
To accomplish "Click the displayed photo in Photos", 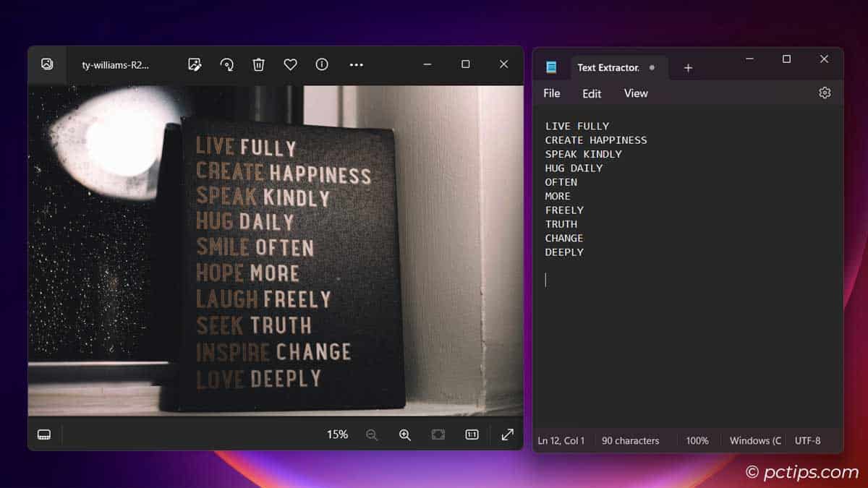I will [276, 251].
